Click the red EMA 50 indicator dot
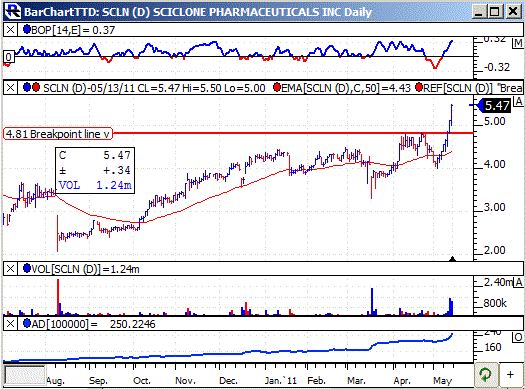This screenshot has width=526, height=389. tap(277, 88)
